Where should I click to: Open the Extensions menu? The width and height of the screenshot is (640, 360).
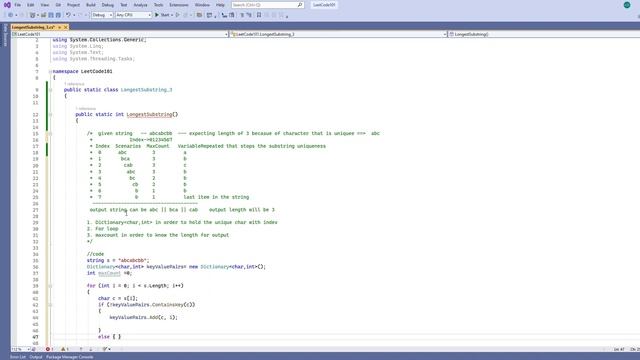click(179, 5)
